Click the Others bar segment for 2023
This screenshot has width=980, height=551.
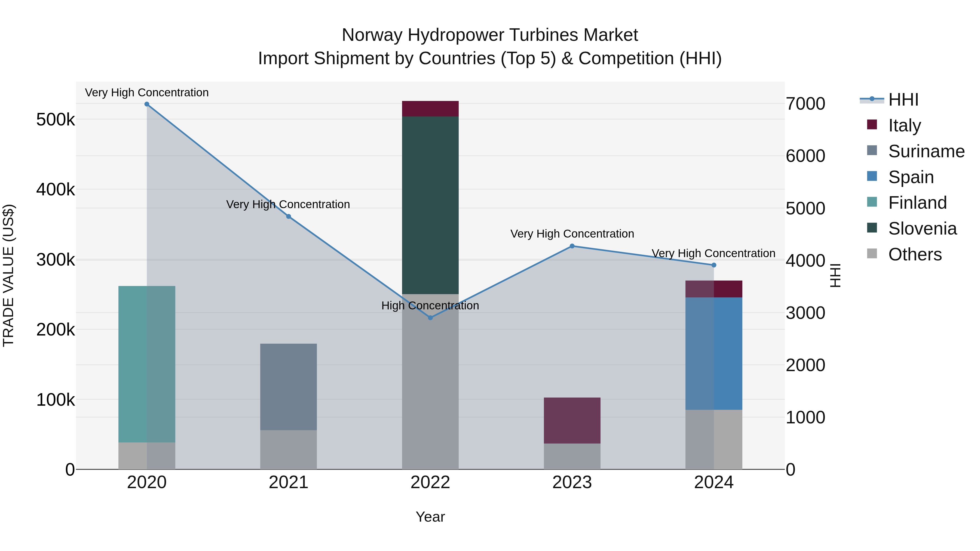(572, 456)
